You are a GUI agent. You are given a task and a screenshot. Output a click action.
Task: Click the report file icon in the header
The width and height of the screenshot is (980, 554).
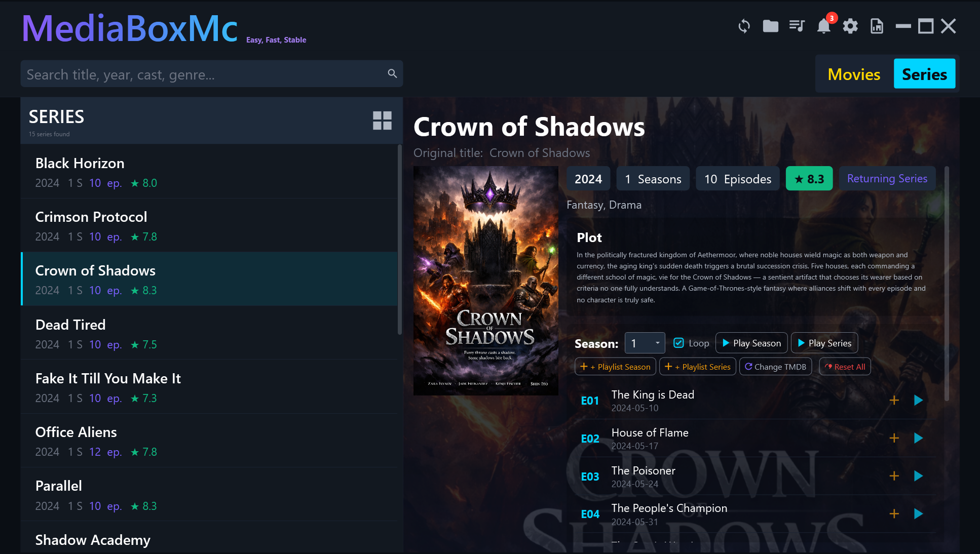877,26
